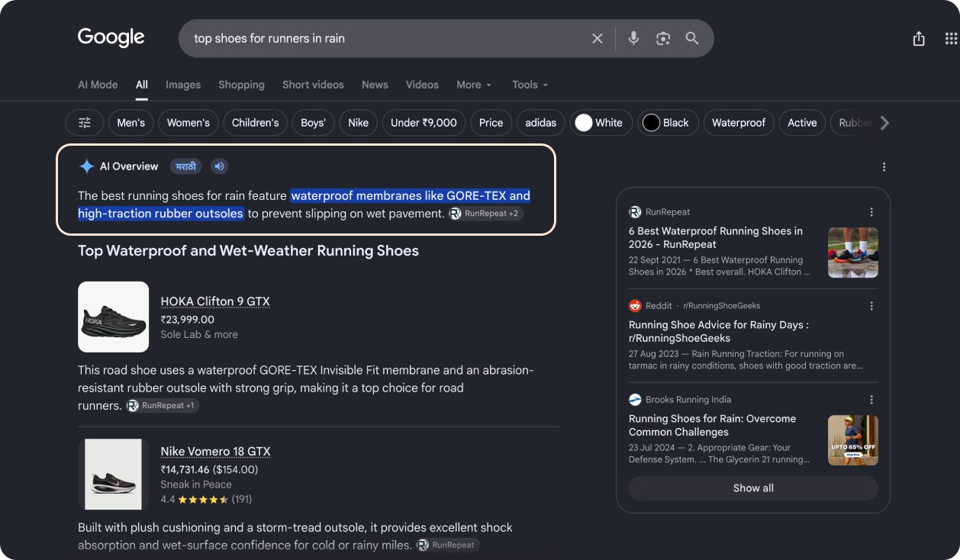Expand the More dropdown

click(474, 85)
